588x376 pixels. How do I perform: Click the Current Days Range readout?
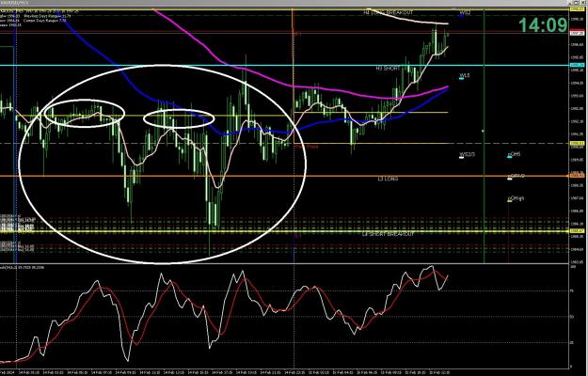tap(46, 21)
